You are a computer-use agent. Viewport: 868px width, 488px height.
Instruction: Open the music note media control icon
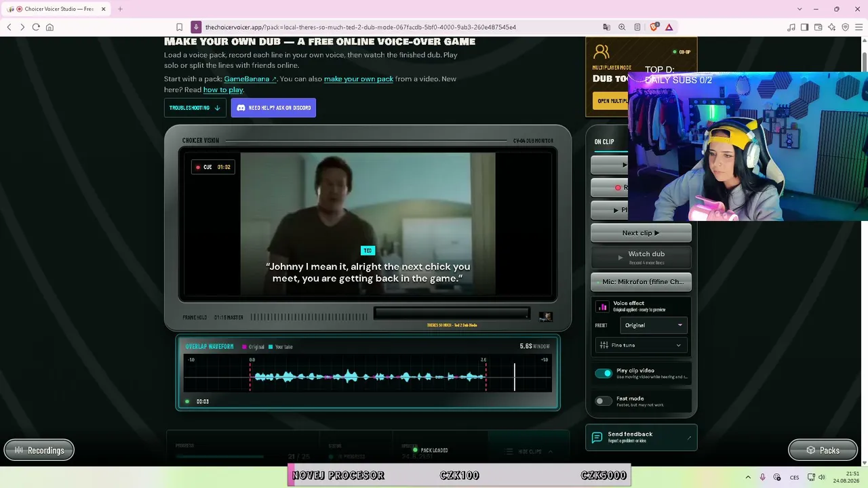tap(791, 27)
